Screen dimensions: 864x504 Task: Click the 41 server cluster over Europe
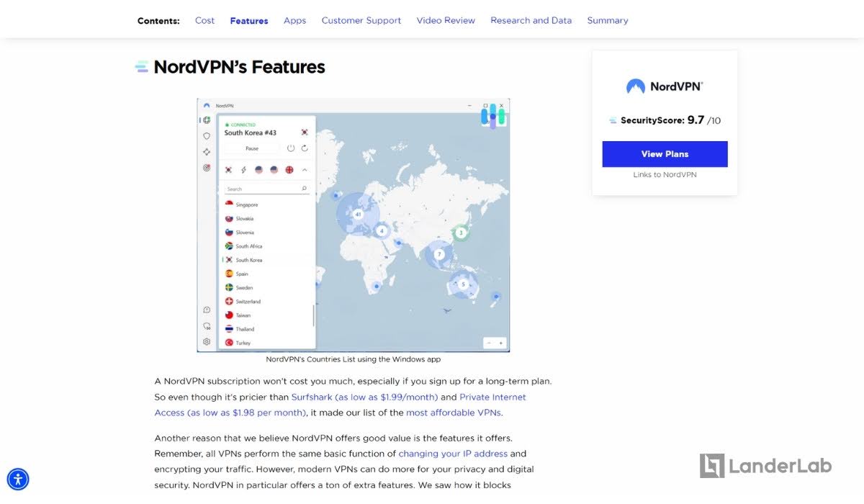point(358,214)
